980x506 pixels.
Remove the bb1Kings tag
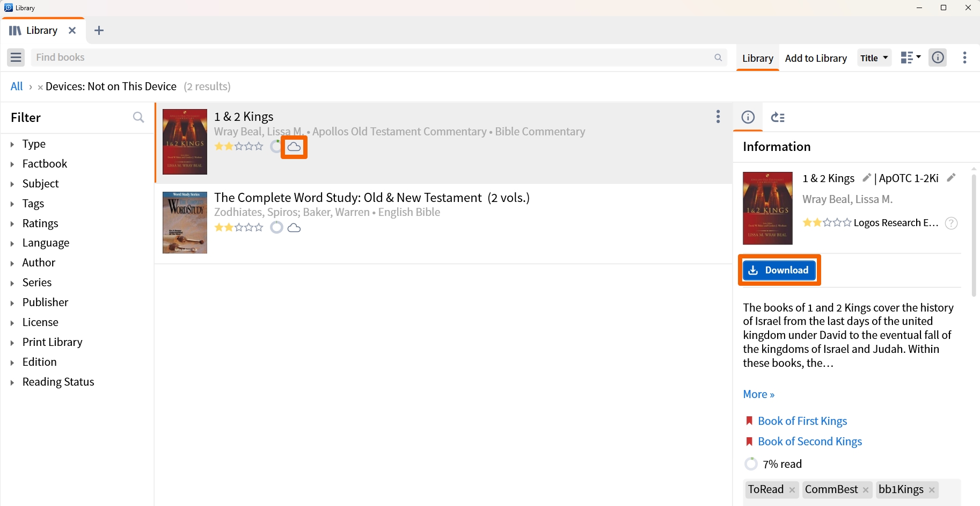[x=932, y=490]
